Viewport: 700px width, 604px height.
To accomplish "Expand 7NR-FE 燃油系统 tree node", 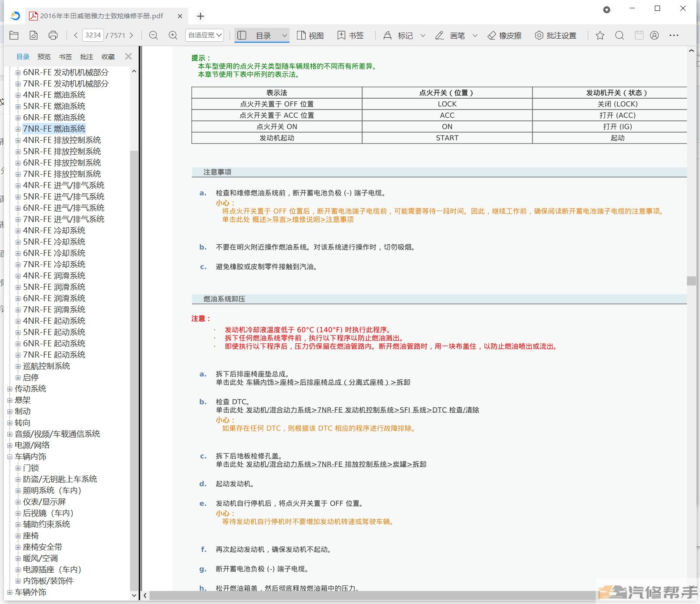I will coord(18,129).
